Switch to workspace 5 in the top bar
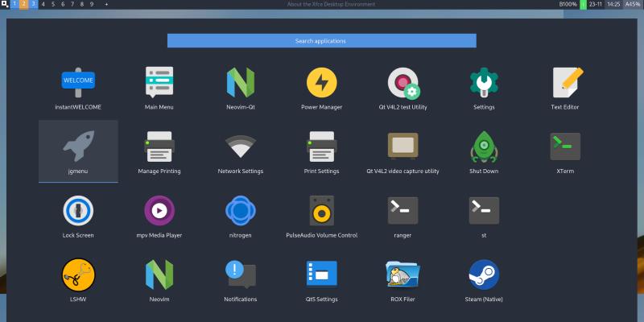 click(53, 4)
